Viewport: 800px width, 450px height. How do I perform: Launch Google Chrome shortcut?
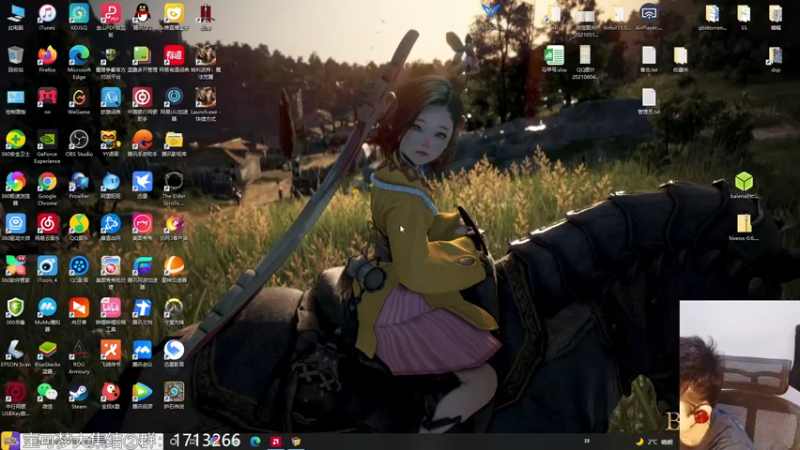tap(47, 188)
